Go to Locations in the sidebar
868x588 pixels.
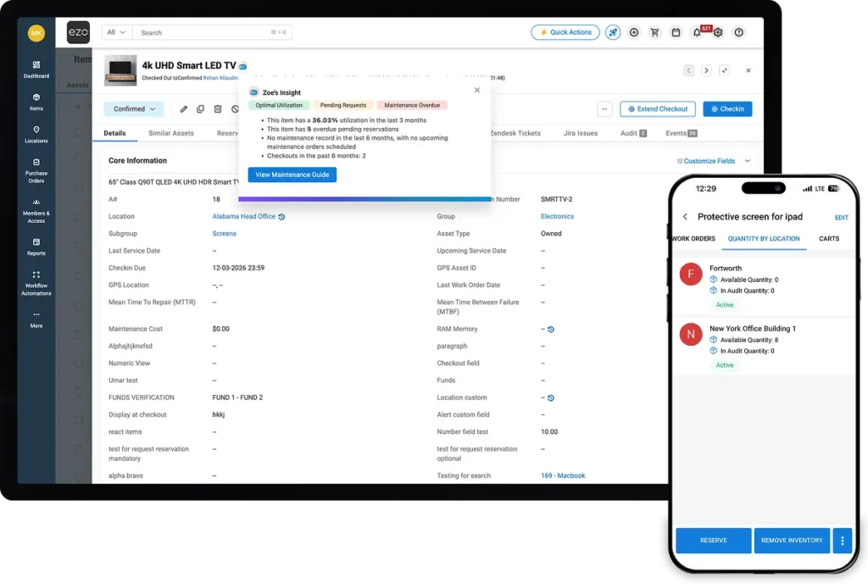[x=36, y=134]
